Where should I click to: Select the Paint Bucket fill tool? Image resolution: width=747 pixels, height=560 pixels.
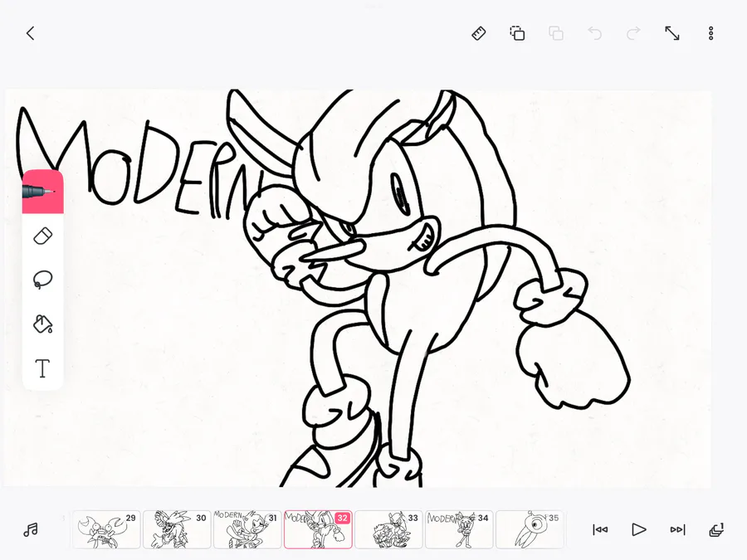[43, 324]
